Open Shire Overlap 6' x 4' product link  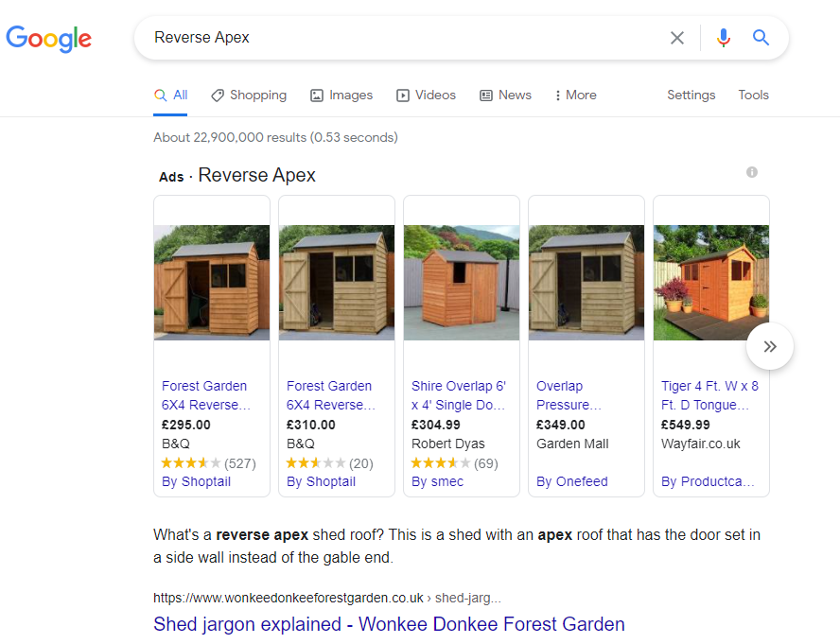pos(459,395)
